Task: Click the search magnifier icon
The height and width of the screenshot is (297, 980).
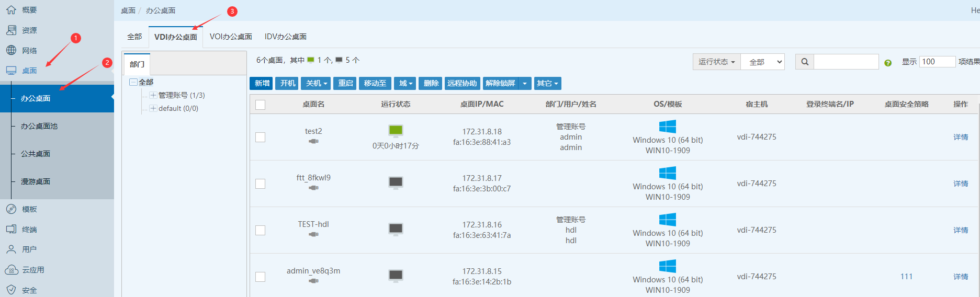Action: click(804, 62)
